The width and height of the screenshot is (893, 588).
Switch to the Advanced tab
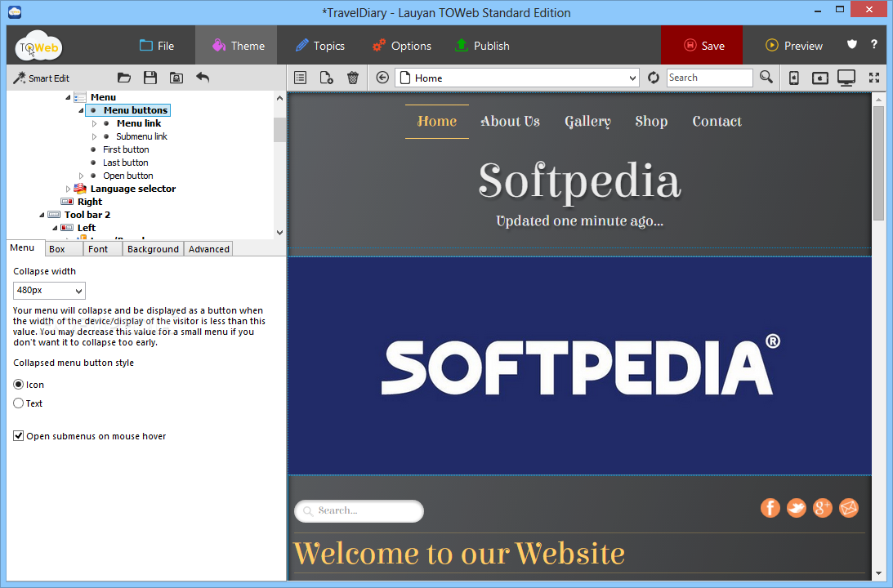[x=208, y=249]
